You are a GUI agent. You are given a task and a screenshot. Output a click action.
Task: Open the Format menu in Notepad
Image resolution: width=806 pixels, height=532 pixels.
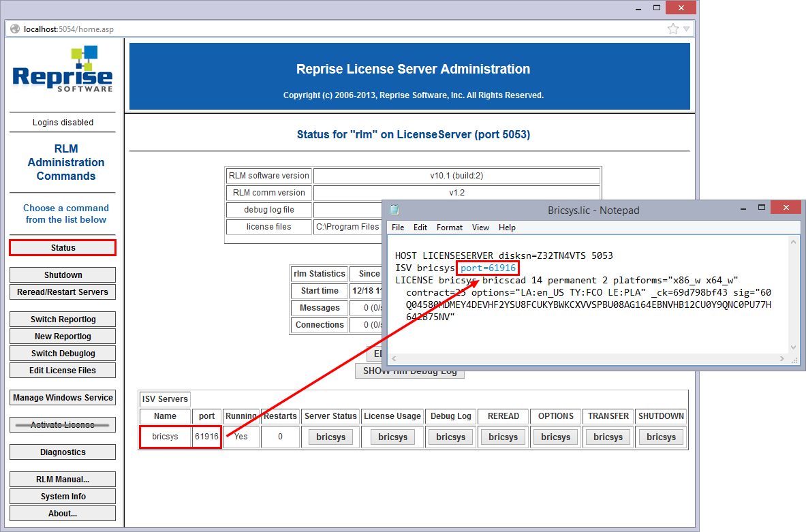(450, 228)
